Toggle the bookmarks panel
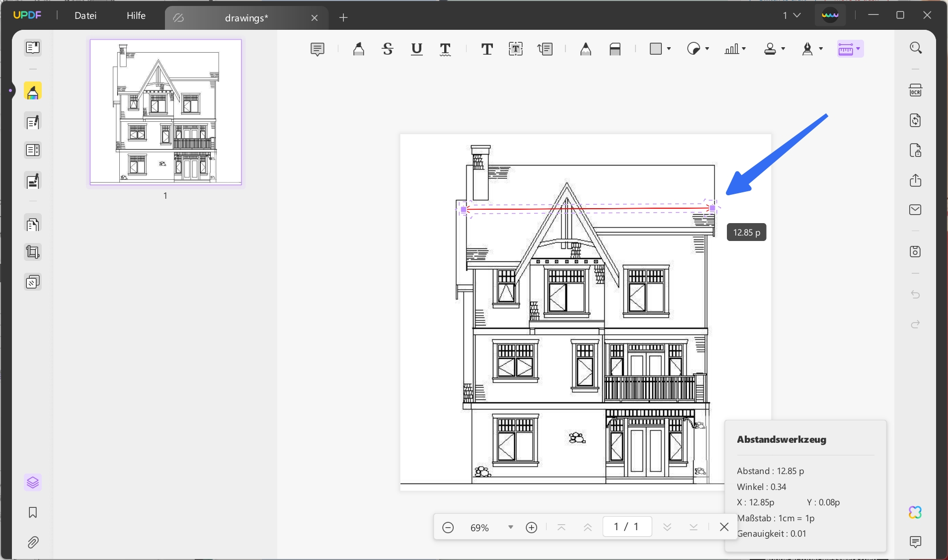Viewport: 948px width, 560px height. tap(33, 512)
